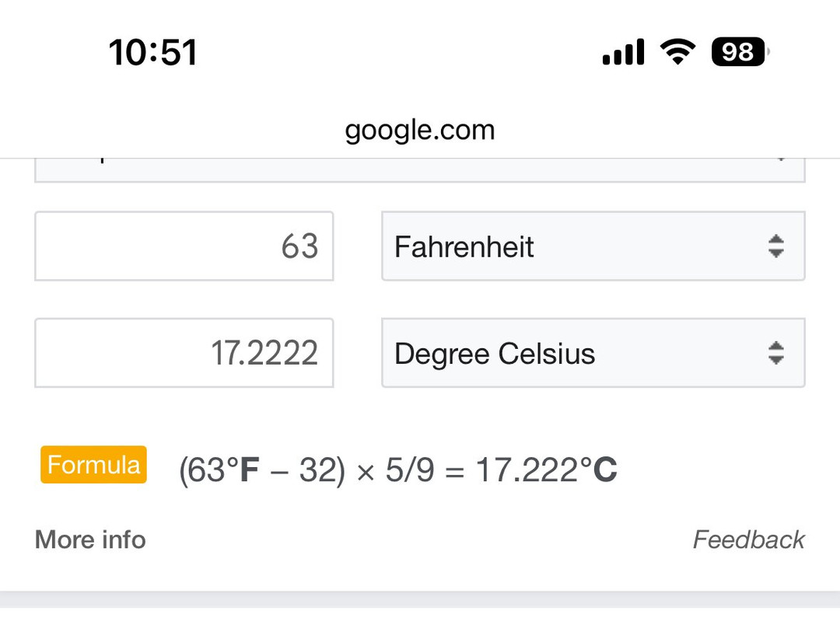Tap the 10:51 clock in status bar
Viewport: 840px width, 628px height.
tap(152, 53)
